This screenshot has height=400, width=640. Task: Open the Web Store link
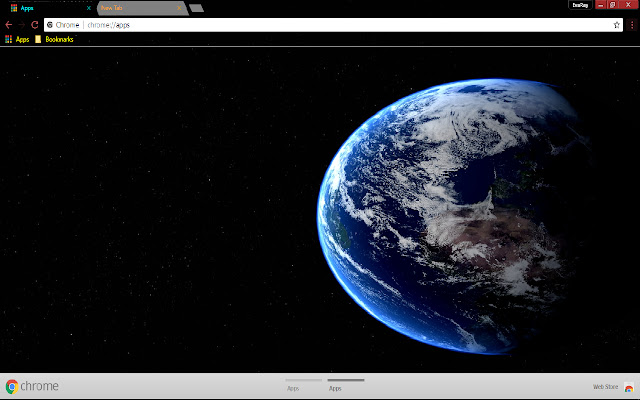pyautogui.click(x=605, y=387)
